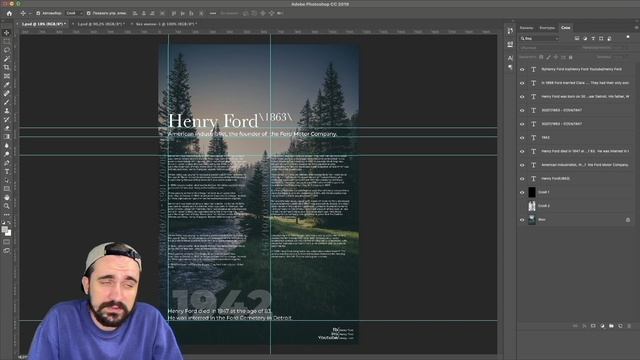
Task: Show the hidden Слой 2 layer
Action: 522,206
